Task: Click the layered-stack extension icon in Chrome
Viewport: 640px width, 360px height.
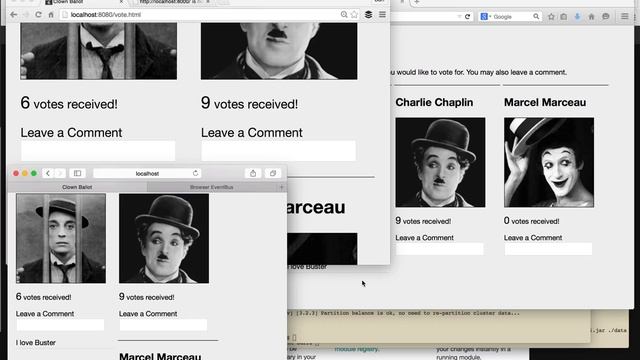Action: [x=368, y=15]
